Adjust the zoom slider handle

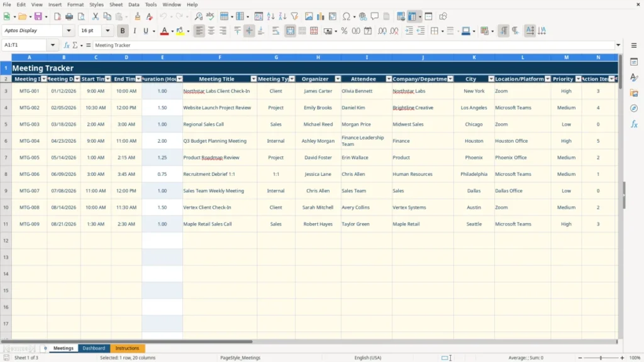(601, 358)
